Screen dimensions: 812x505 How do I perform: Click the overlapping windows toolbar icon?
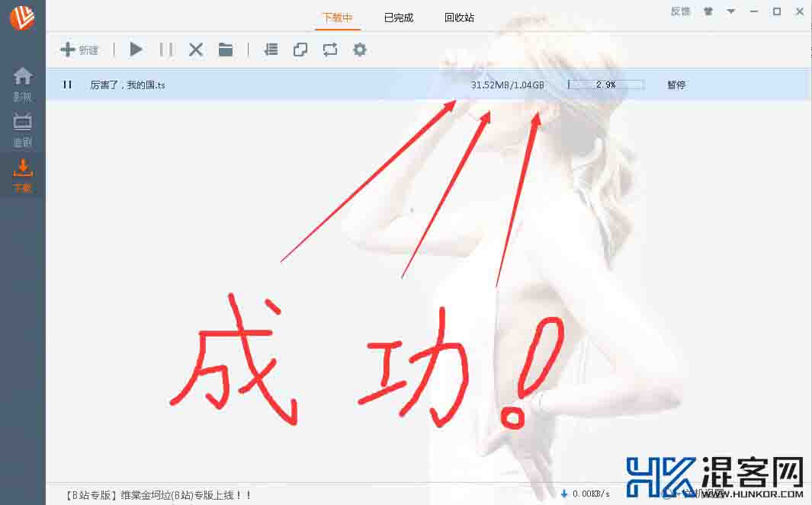(300, 50)
